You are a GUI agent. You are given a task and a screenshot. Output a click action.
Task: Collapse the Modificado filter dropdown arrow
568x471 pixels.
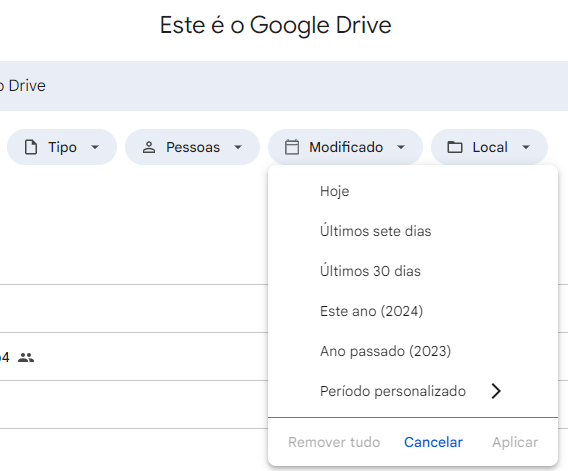click(x=401, y=147)
